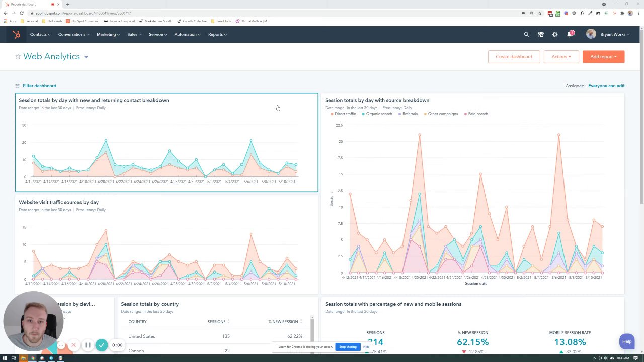The height and width of the screenshot is (362, 644).
Task: Toggle Organic search legend series
Action: pyautogui.click(x=377, y=114)
